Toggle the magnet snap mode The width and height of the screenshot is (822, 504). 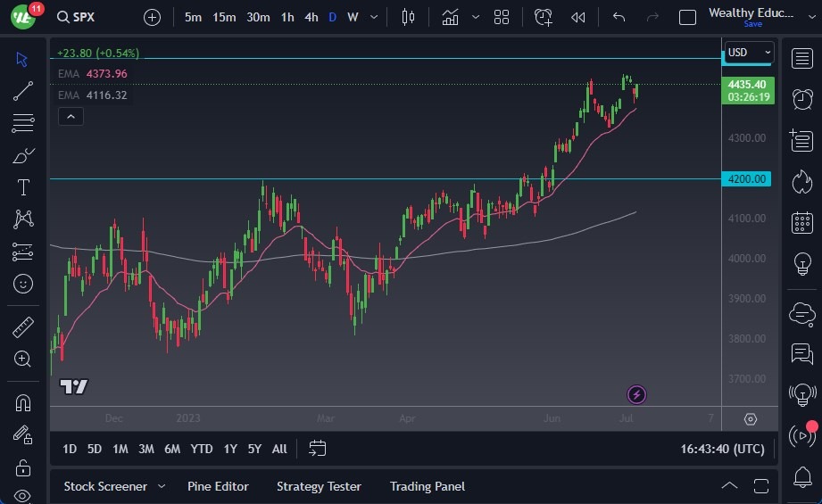[x=23, y=402]
